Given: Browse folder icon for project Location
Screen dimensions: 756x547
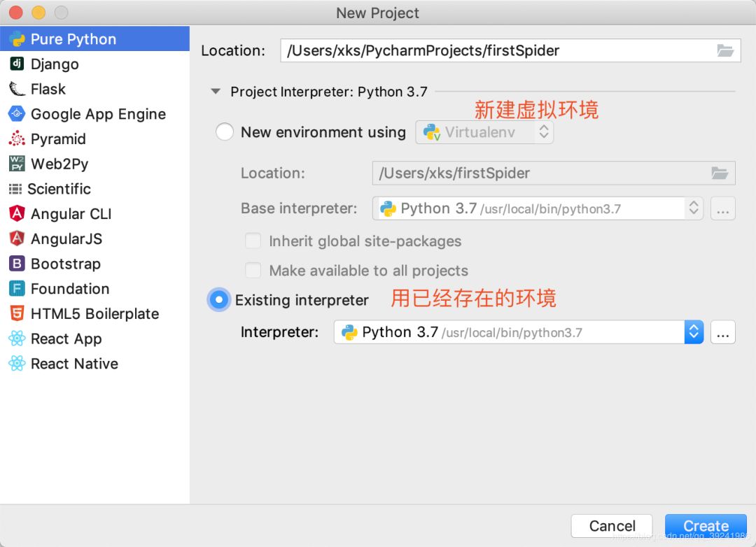Looking at the screenshot, I should click(x=724, y=50).
